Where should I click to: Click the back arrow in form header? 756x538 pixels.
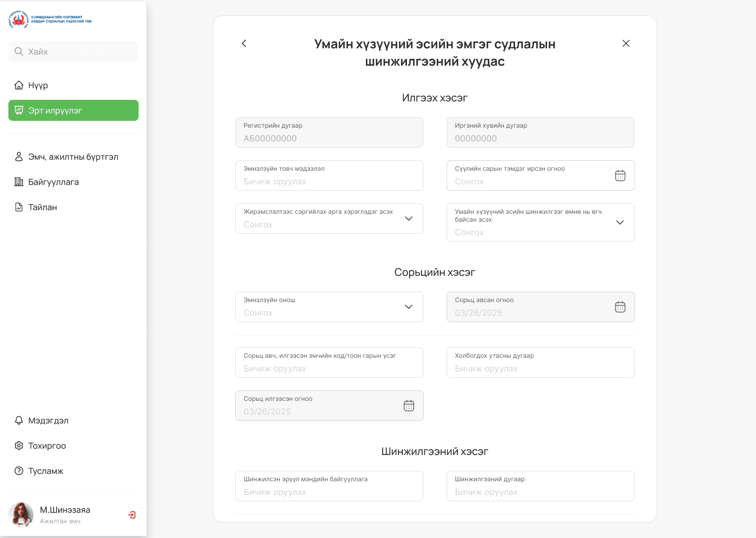(244, 44)
